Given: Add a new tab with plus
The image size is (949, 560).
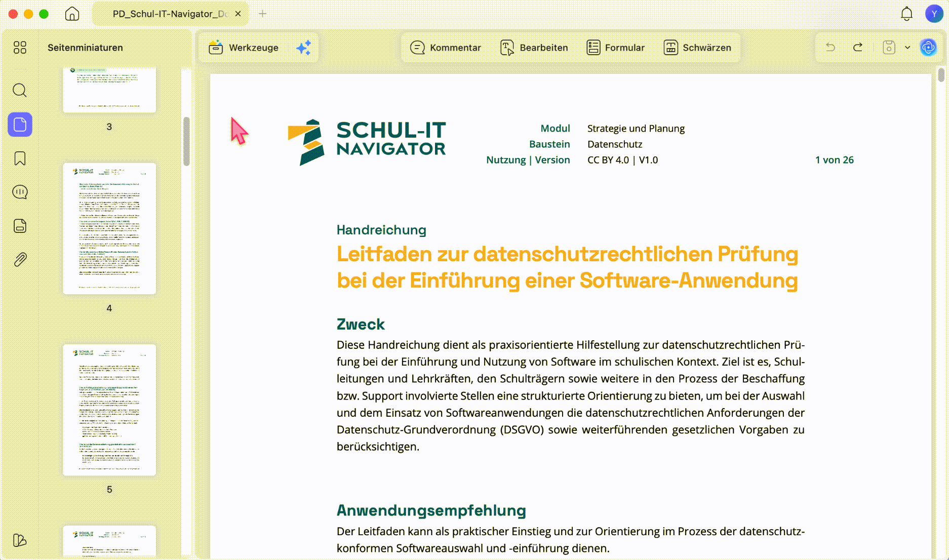Looking at the screenshot, I should click(x=262, y=14).
